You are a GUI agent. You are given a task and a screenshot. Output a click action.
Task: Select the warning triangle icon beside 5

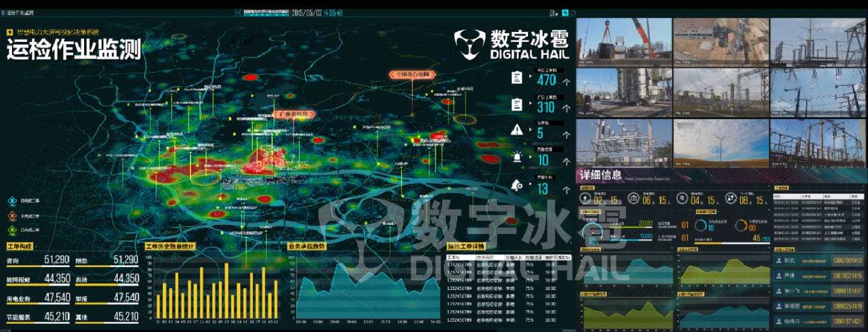(516, 130)
